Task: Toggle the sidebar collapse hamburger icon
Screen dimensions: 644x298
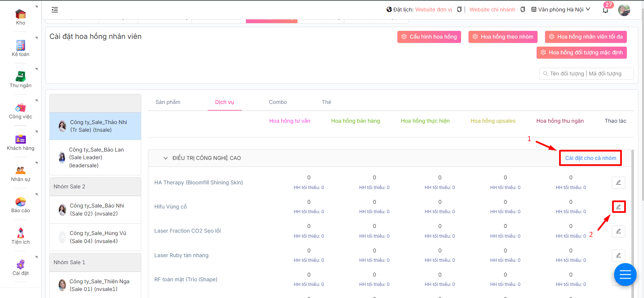Action: [x=55, y=10]
